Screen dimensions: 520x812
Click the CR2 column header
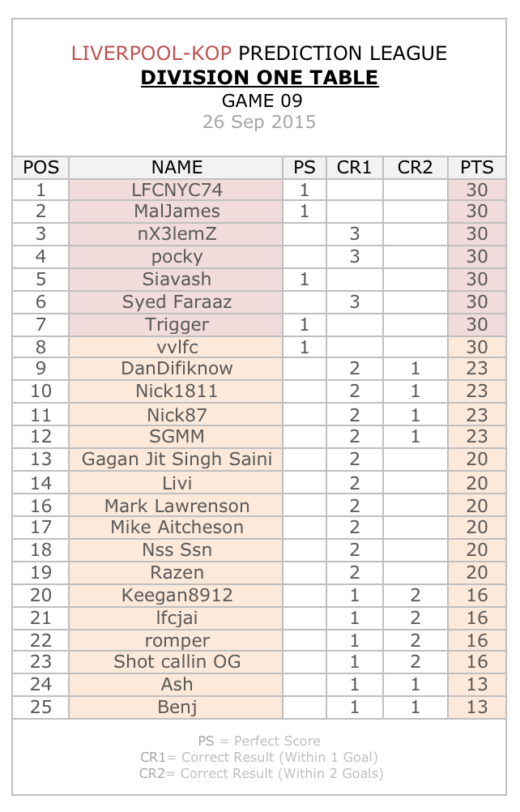[x=415, y=167]
